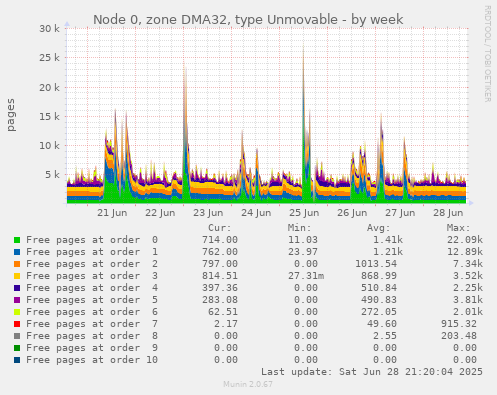Click the blue order 1 legend swatch
Viewport: 497px width, 395px height.
(17, 252)
